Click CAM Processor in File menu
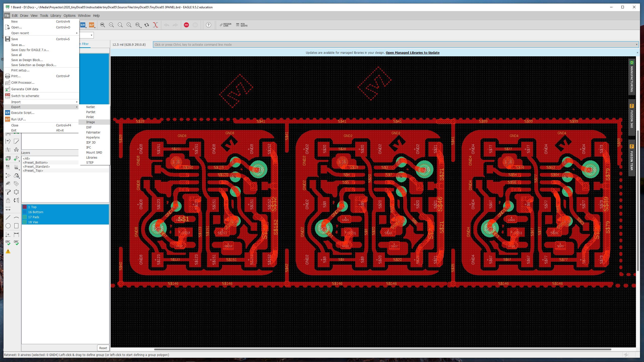Image resolution: width=644 pixels, height=362 pixels. coord(23,82)
